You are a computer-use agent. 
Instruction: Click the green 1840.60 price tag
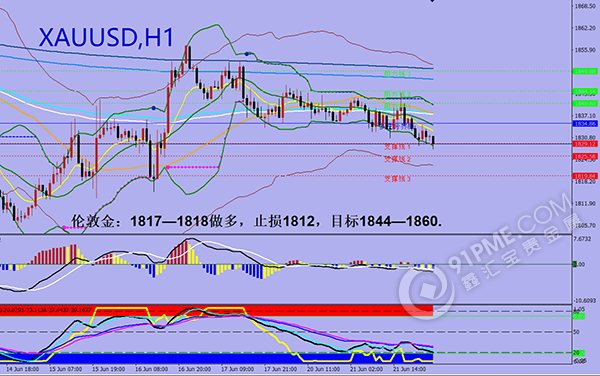(x=585, y=103)
